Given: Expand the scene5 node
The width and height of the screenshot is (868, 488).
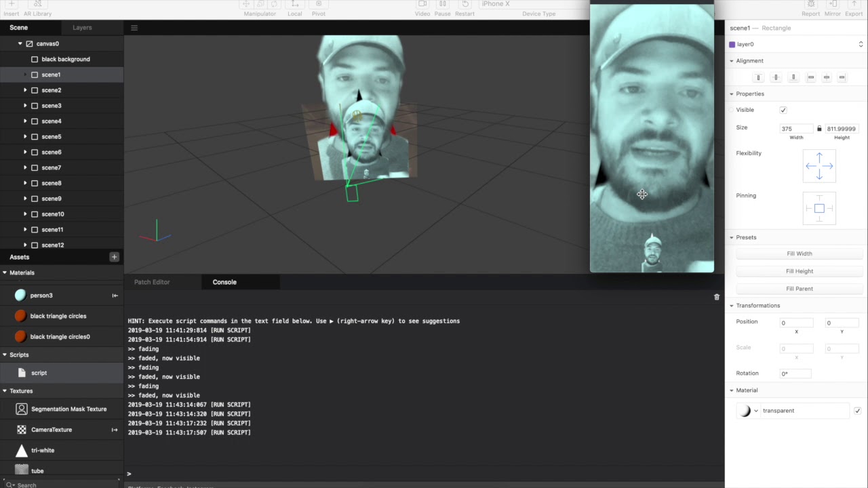Looking at the screenshot, I should (25, 137).
